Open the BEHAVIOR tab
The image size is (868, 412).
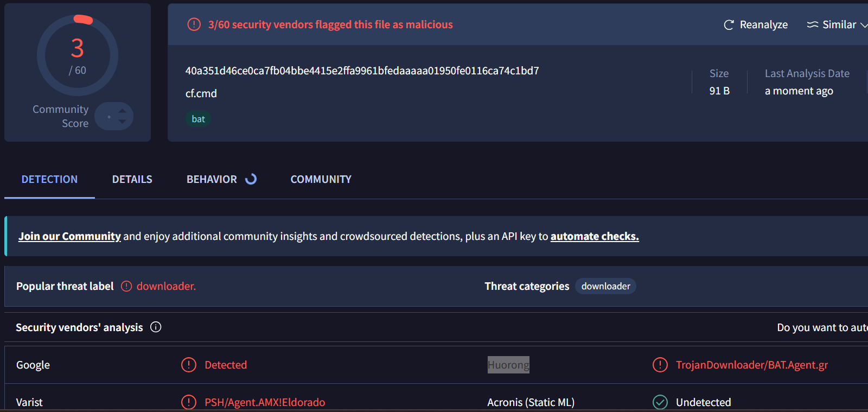pos(212,179)
